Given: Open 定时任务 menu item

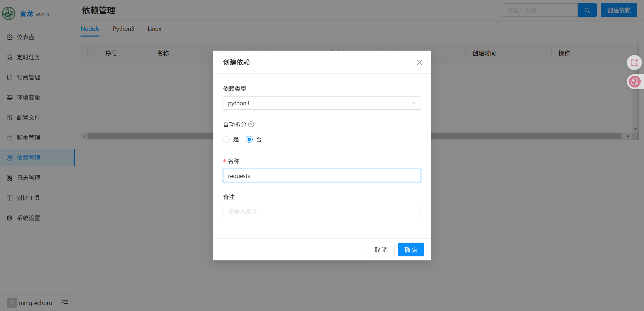Looking at the screenshot, I should 38,57.
